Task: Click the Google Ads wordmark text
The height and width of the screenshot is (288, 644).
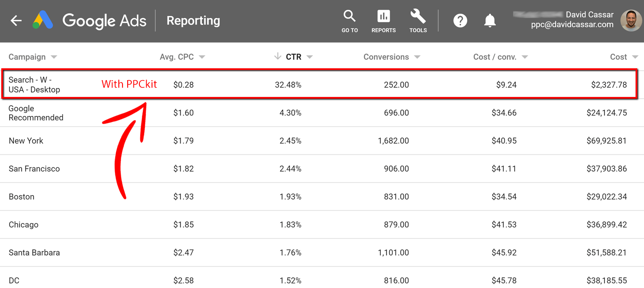Action: (104, 21)
